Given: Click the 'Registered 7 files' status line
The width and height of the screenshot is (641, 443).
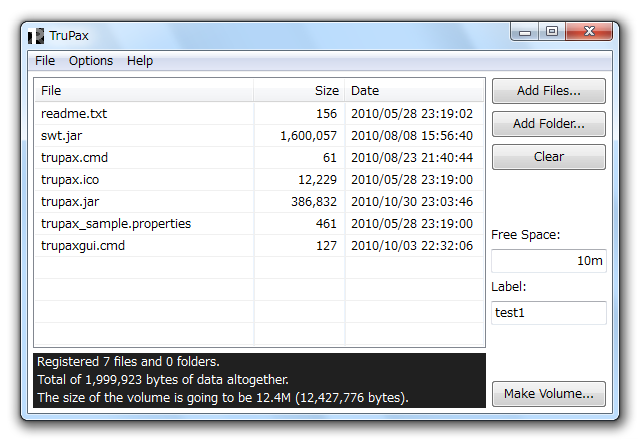Looking at the screenshot, I should 128,362.
